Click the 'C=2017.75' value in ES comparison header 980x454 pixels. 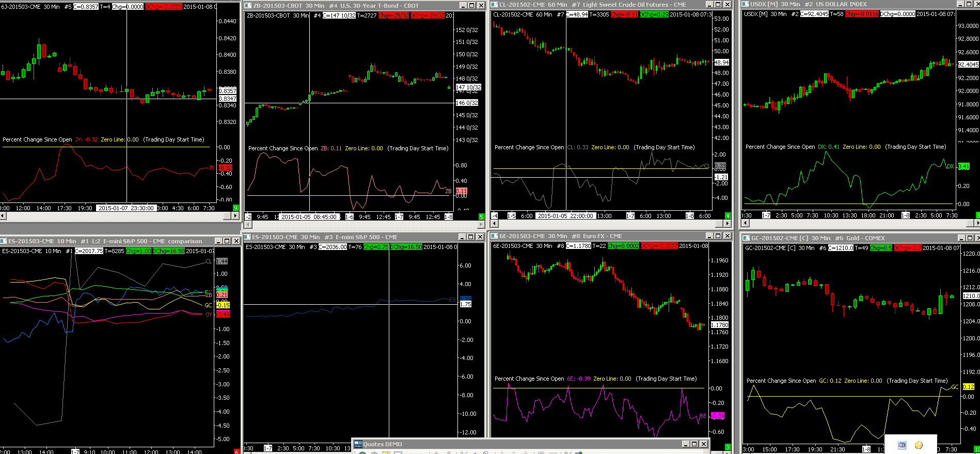89,251
